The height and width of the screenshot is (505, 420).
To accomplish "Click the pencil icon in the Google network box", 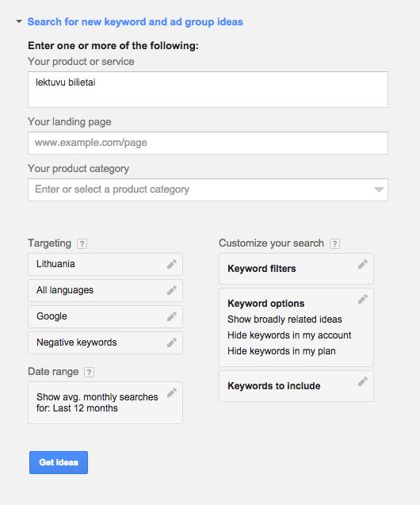I will coord(172,316).
